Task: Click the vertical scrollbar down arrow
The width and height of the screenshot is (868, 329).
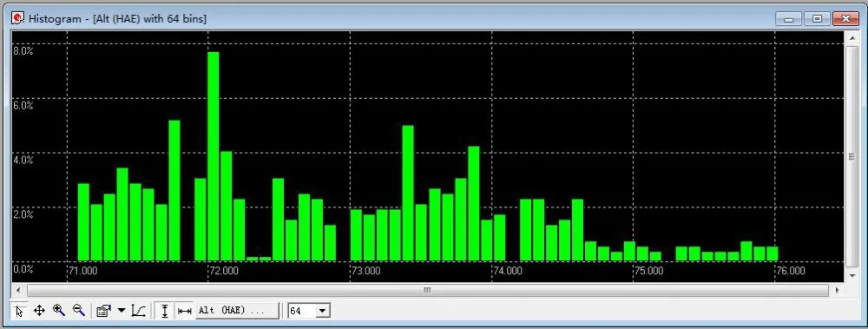Action: pos(852,275)
